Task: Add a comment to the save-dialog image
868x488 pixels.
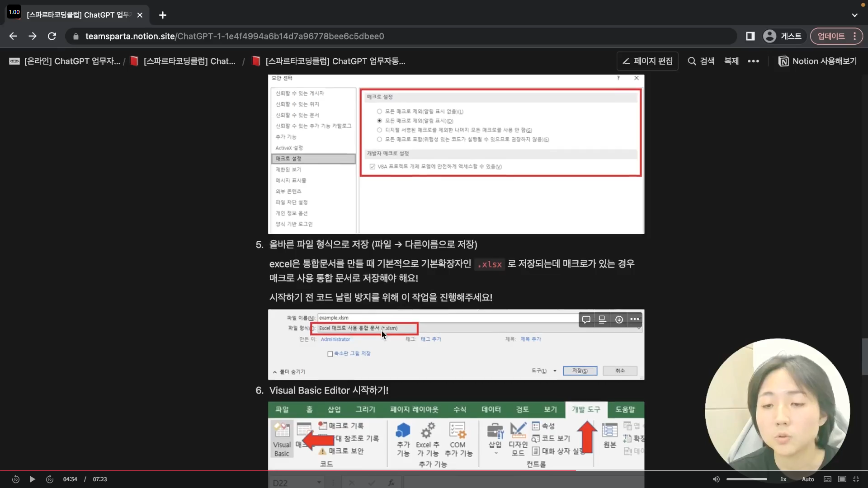Action: 586,319
